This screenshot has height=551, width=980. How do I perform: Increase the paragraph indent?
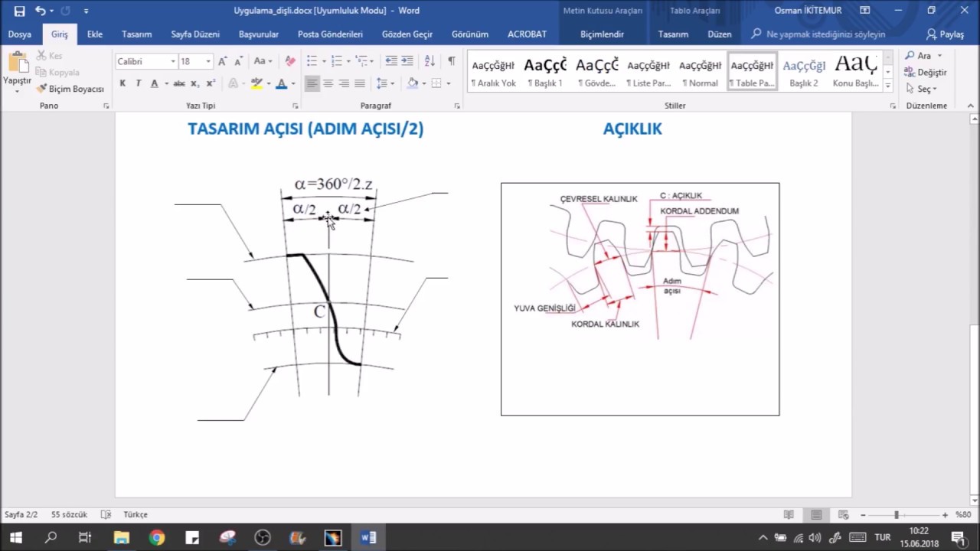coord(408,61)
